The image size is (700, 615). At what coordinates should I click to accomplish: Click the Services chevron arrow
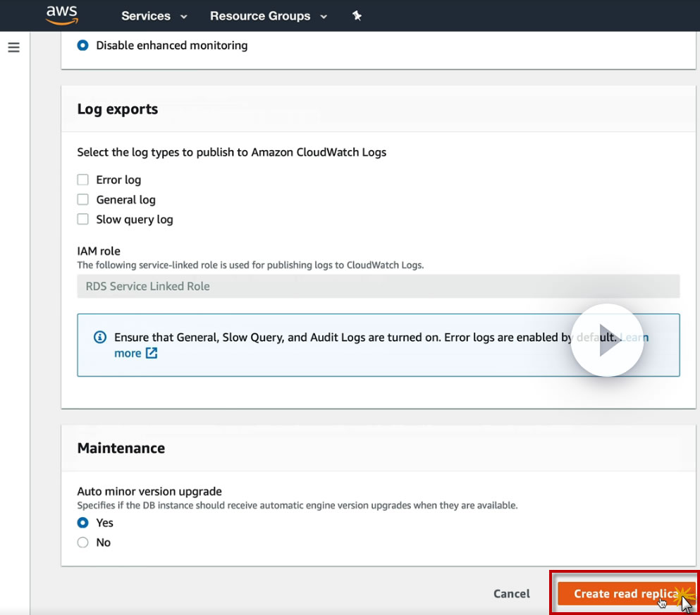pos(184,16)
